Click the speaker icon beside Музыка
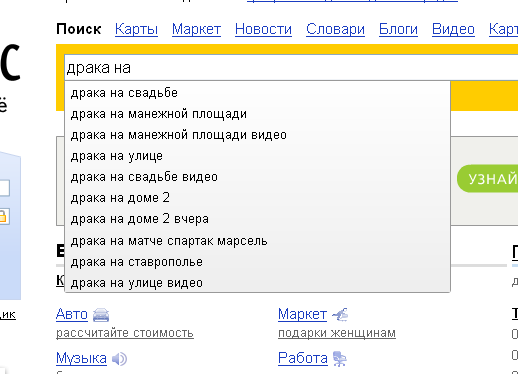This screenshot has height=374, width=518. [x=119, y=359]
